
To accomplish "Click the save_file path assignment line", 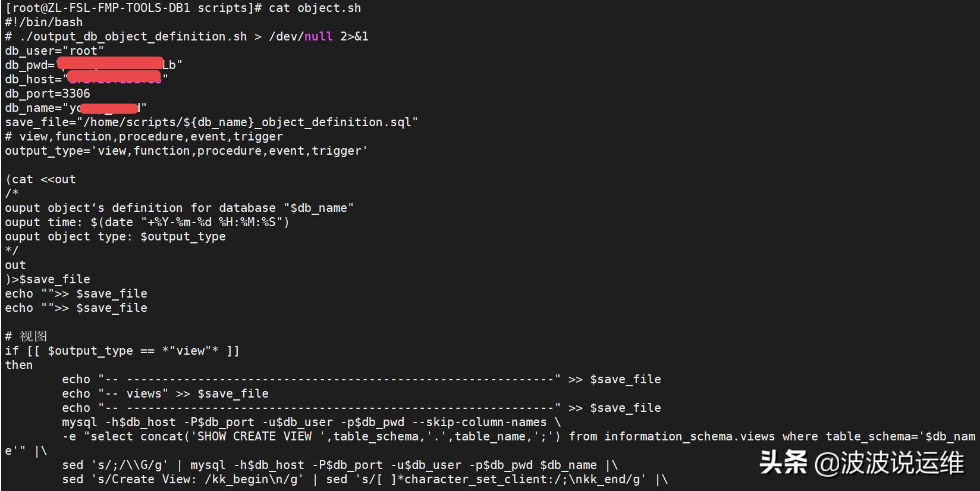I will coord(211,122).
